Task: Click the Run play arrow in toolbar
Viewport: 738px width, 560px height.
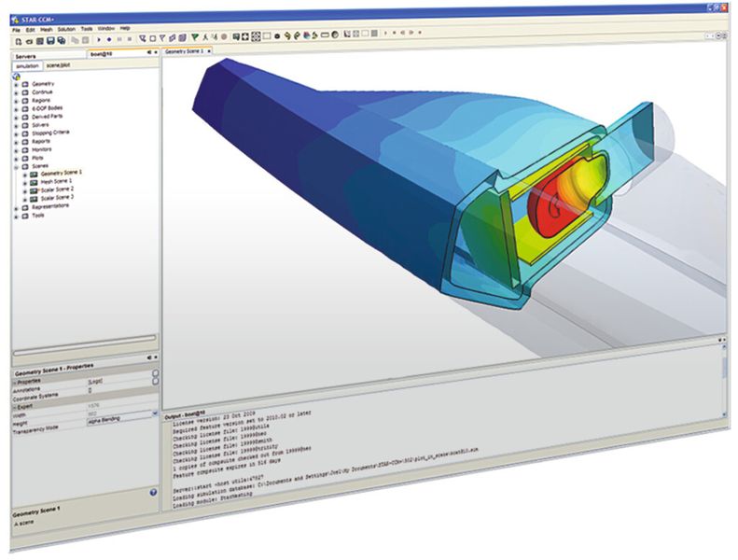Action: (x=99, y=40)
